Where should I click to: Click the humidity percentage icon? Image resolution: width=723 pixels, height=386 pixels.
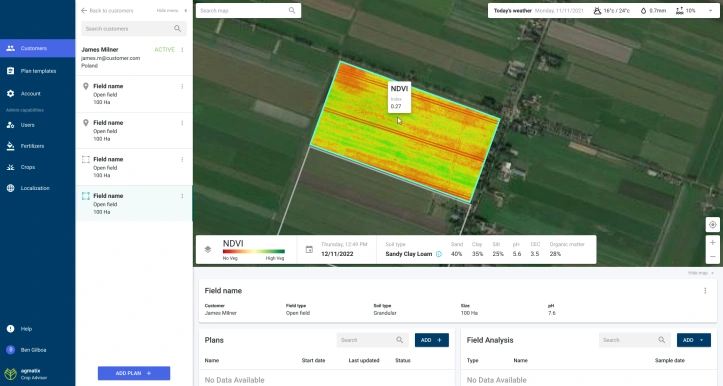pyautogui.click(x=679, y=11)
